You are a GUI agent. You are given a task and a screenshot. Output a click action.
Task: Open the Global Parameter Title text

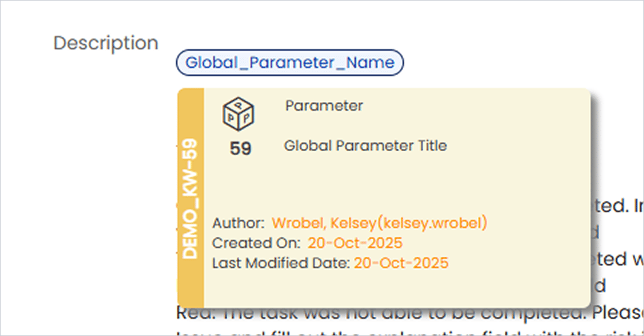(365, 146)
